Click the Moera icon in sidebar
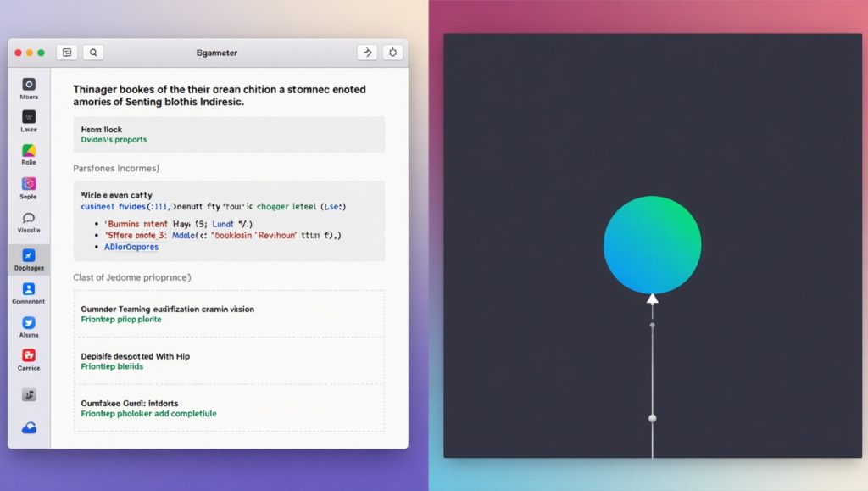 [x=29, y=84]
